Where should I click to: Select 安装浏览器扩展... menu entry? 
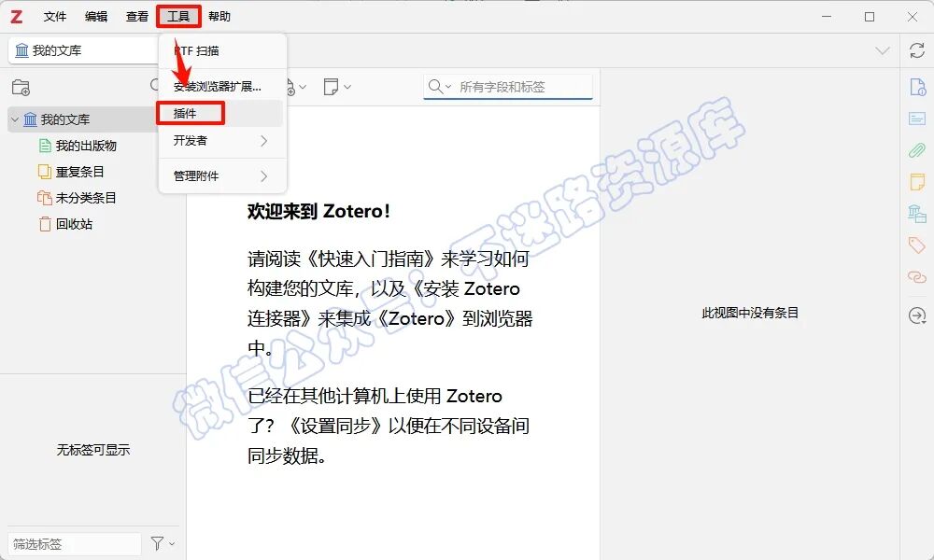222,86
